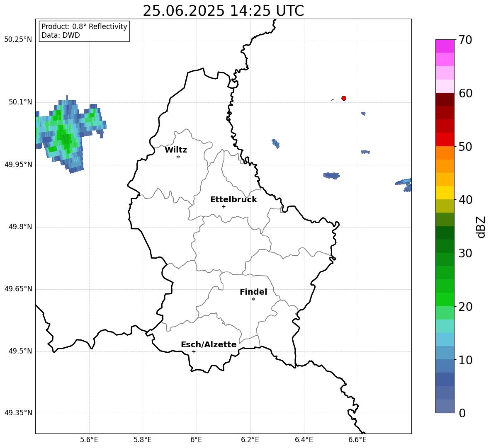Click the Ettelbruck label
Image resolution: width=491 pixels, height=448 pixels.
click(x=233, y=200)
